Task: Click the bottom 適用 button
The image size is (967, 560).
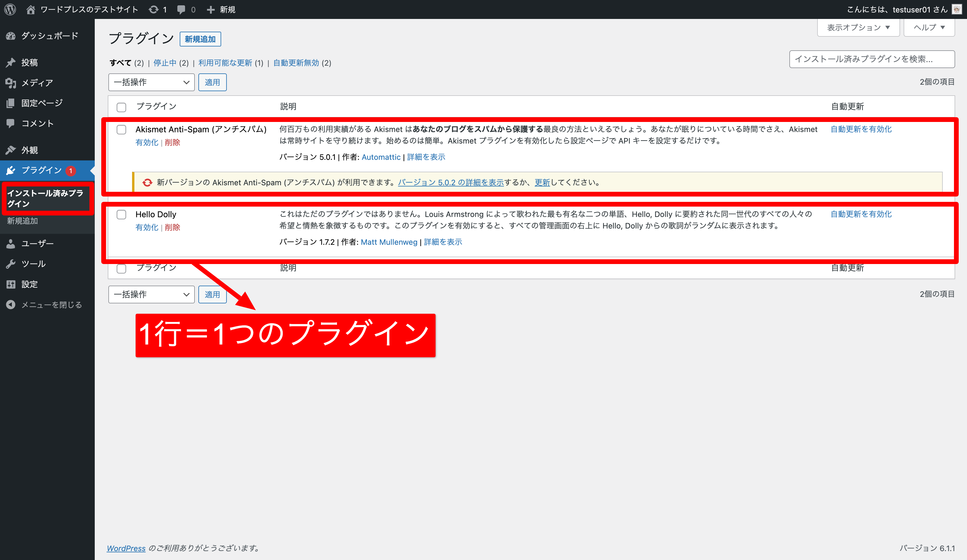Action: (x=212, y=295)
